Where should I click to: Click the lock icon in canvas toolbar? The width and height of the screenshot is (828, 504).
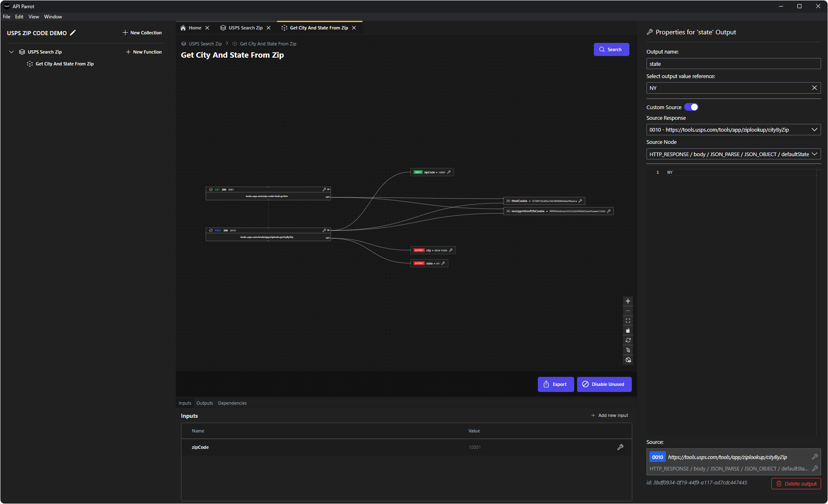click(x=628, y=330)
